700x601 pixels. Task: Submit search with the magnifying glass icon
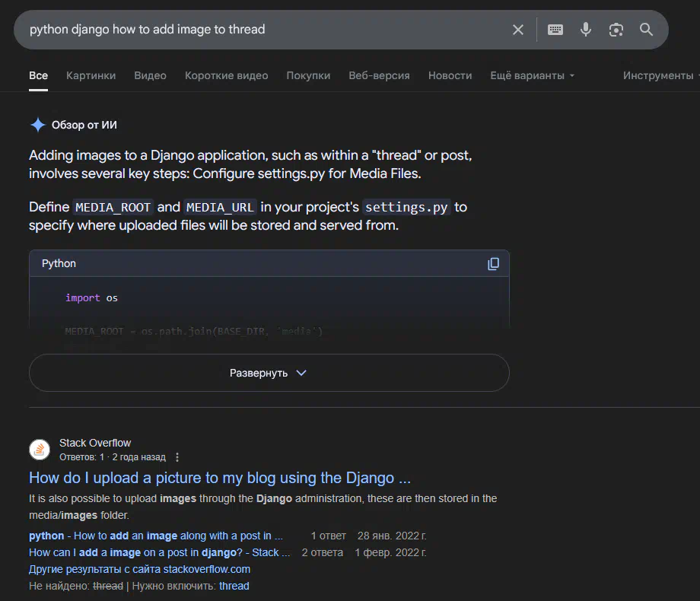point(646,30)
